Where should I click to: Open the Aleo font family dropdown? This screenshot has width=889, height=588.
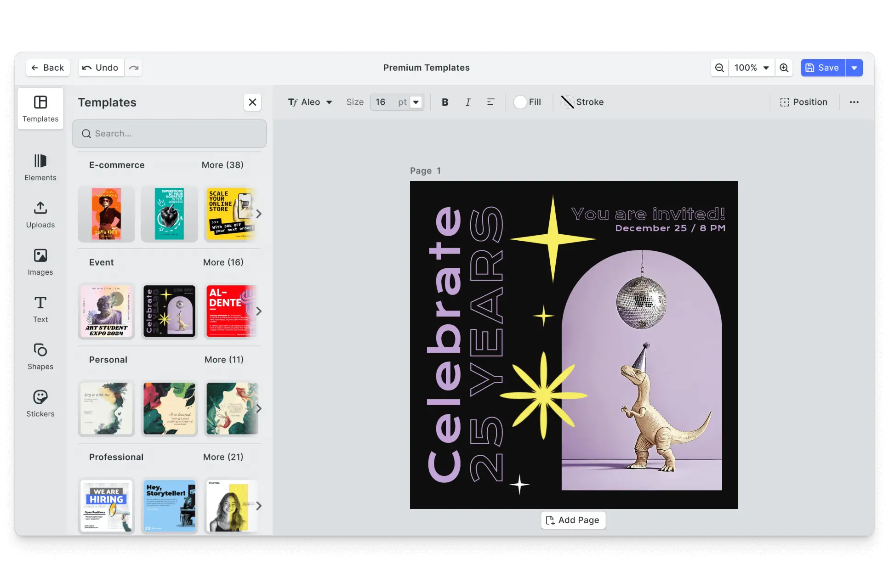click(x=310, y=102)
